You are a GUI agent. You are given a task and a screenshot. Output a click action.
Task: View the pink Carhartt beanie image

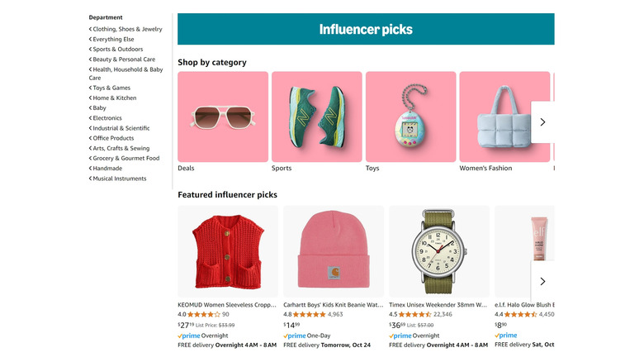coord(334,251)
